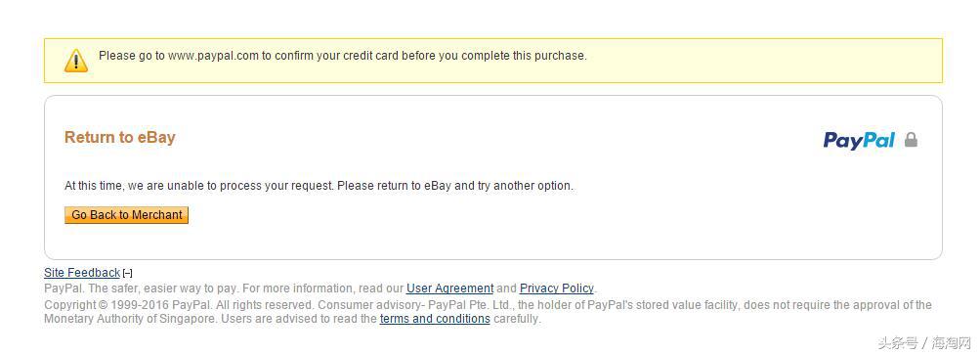980x355 pixels.
Task: Click the yellow warning triangle icon
Action: click(75, 60)
